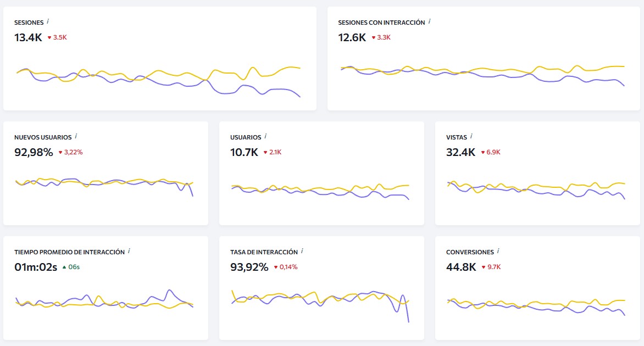644x346 pixels.
Task: Click the Conversiones card title
Action: (470, 252)
